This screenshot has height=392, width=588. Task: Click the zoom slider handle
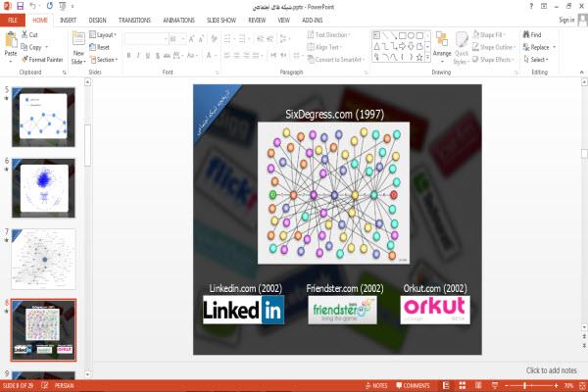click(524, 385)
